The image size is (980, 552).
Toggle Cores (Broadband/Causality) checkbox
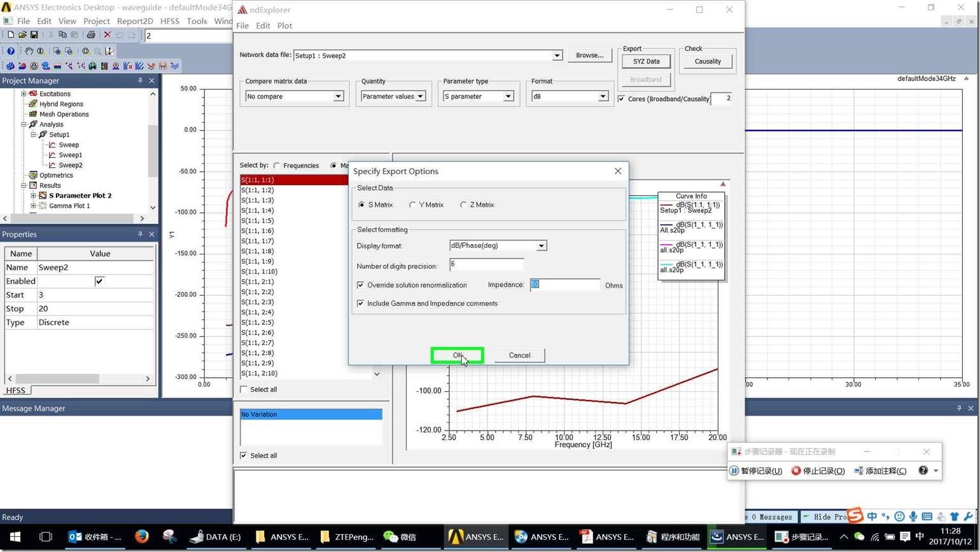[x=621, y=99]
